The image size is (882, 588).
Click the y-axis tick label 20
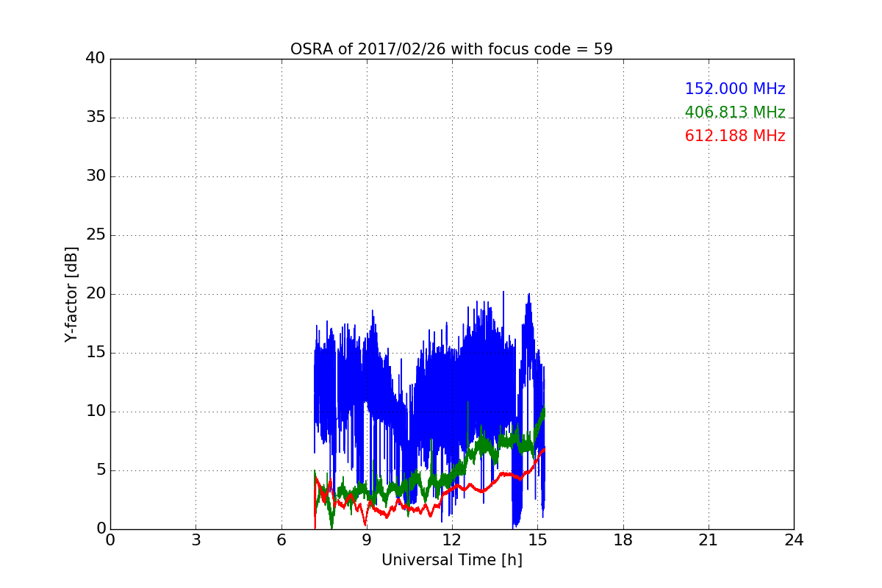(96, 294)
